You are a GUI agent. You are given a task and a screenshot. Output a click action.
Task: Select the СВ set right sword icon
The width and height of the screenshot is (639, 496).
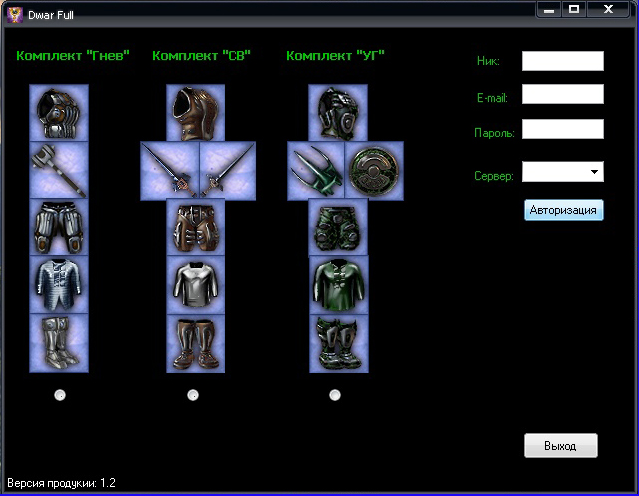click(228, 171)
